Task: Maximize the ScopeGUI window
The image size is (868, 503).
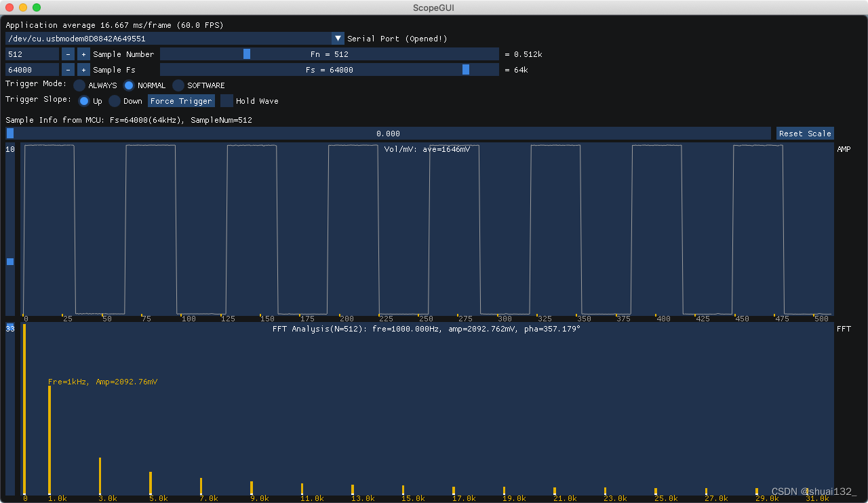Action: tap(37, 7)
